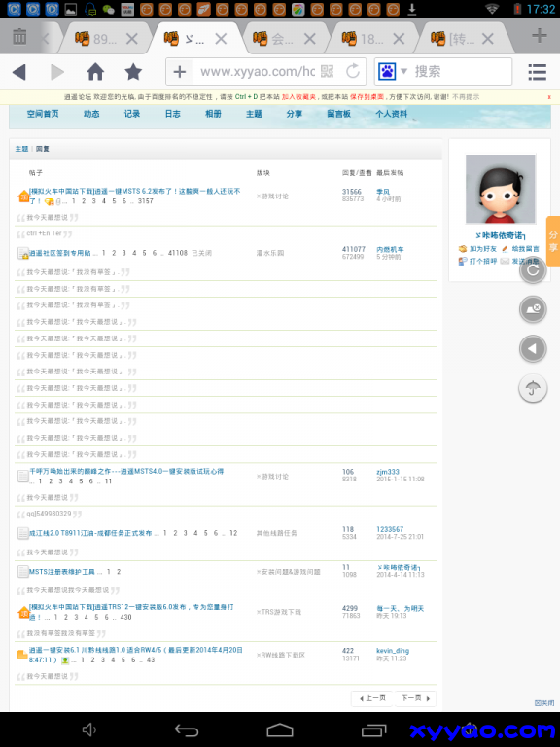The width and height of the screenshot is (560, 747).
Task: Tap Android home navigation button
Action: coord(280,729)
